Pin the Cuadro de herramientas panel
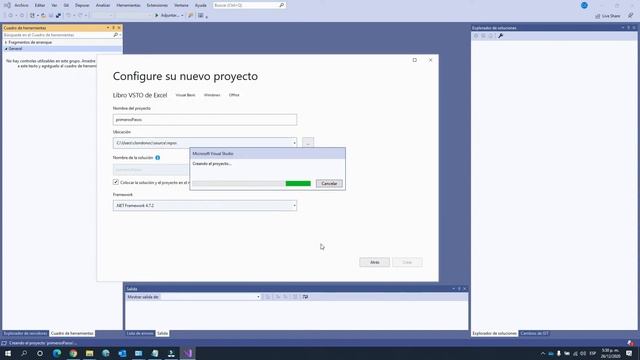 [113, 28]
